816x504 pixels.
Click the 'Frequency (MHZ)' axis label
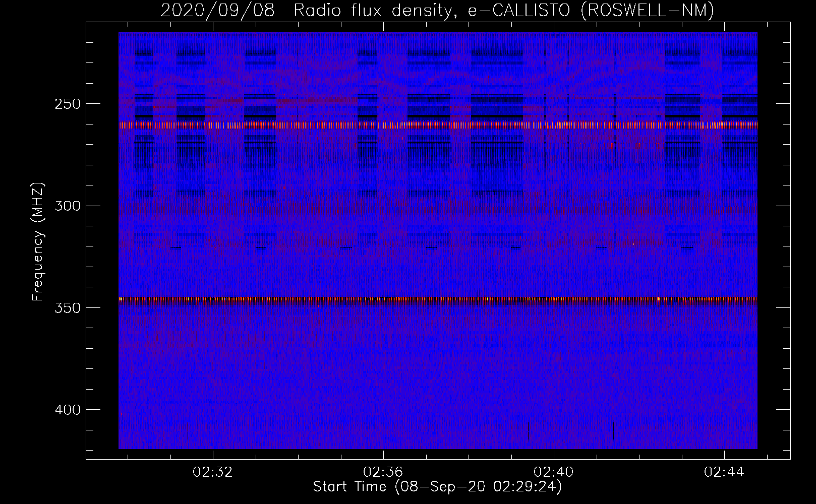pyautogui.click(x=38, y=242)
